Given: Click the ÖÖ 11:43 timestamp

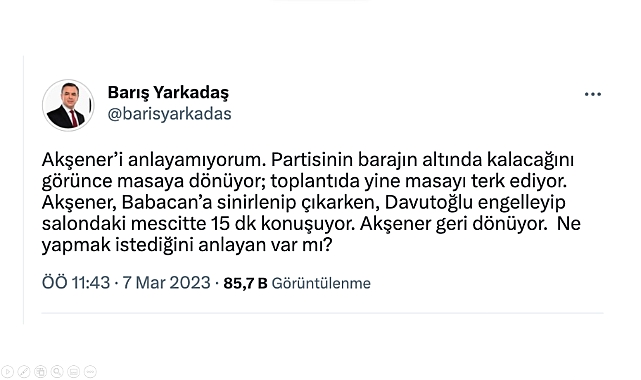Looking at the screenshot, I should pos(76,283).
